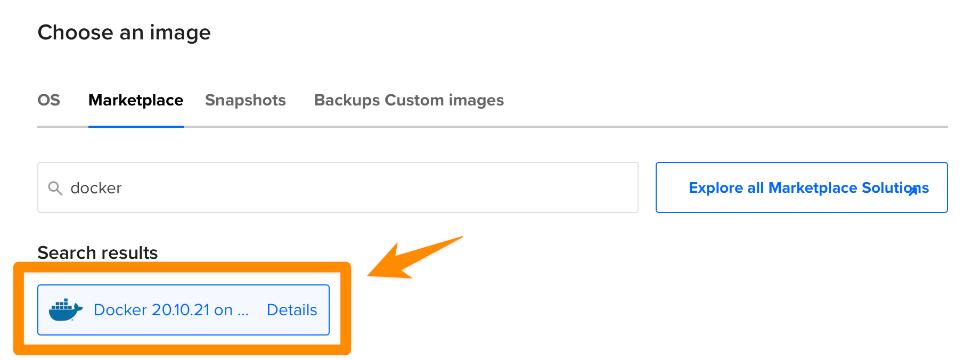Open Details link for Docker image
This screenshot has height=360, width=980.
click(x=292, y=310)
